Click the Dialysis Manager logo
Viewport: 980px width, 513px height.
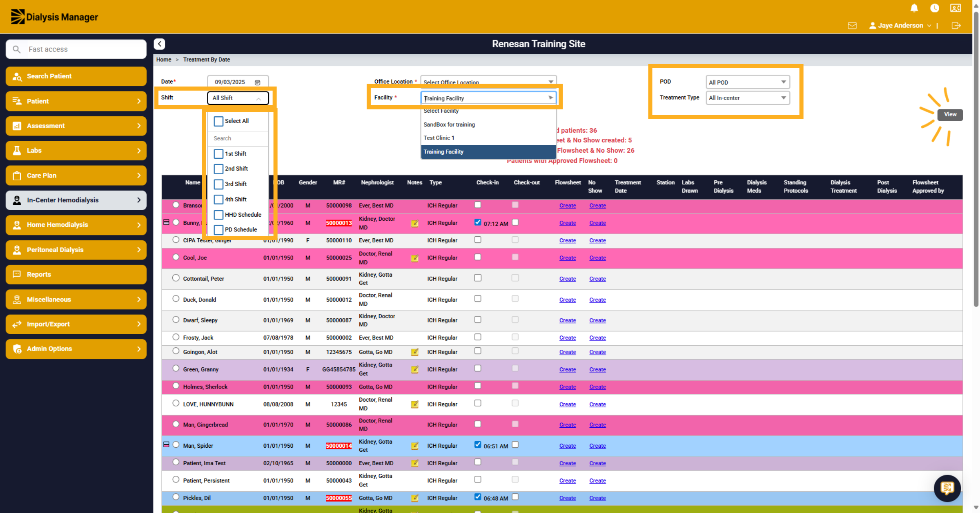54,17
